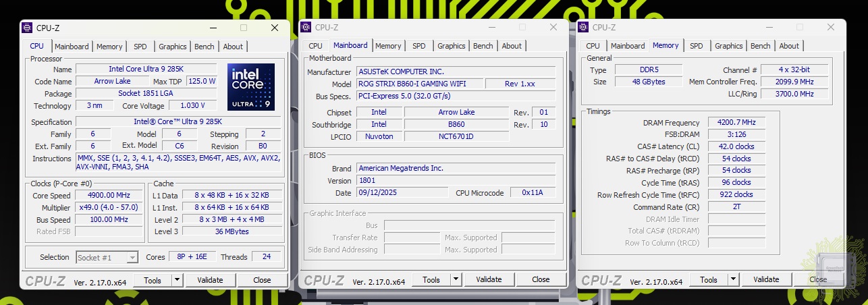Click Validate button in the CPU window
This screenshot has height=305, width=868.
click(210, 280)
